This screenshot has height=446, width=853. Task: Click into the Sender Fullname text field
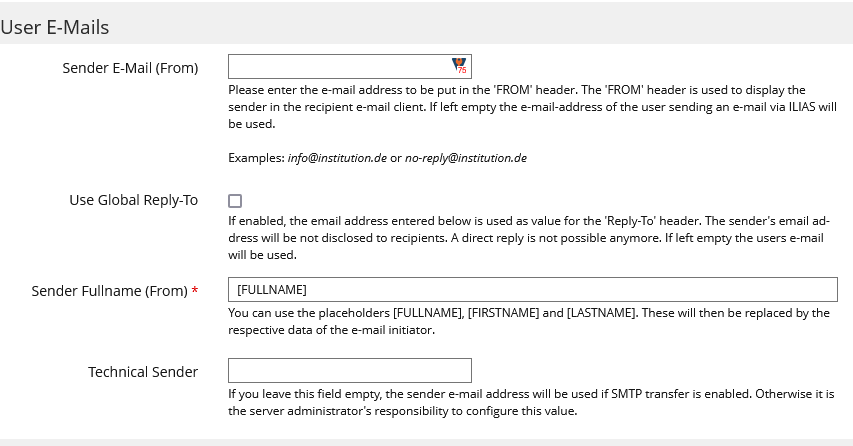[x=532, y=290]
